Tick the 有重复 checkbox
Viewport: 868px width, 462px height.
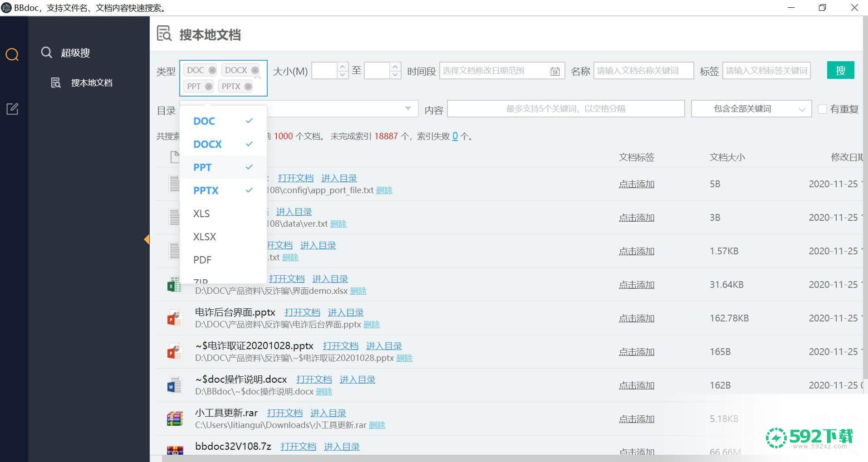coord(822,109)
